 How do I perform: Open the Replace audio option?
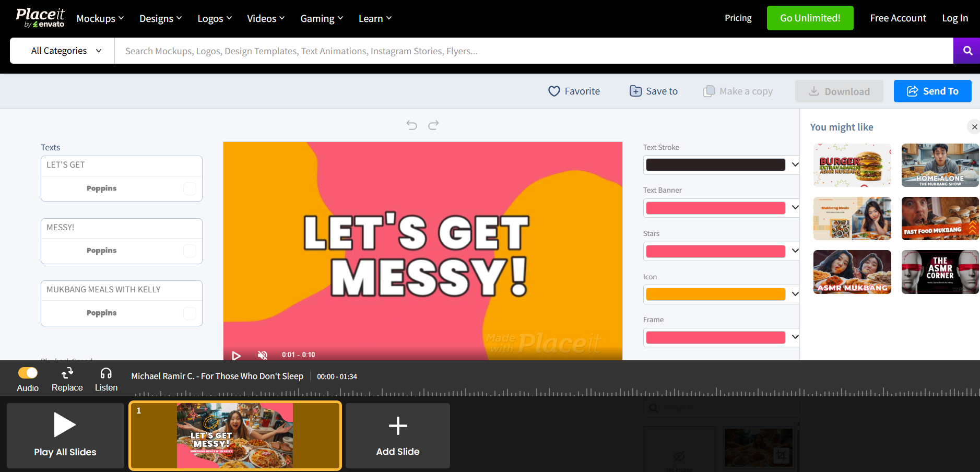tap(67, 379)
